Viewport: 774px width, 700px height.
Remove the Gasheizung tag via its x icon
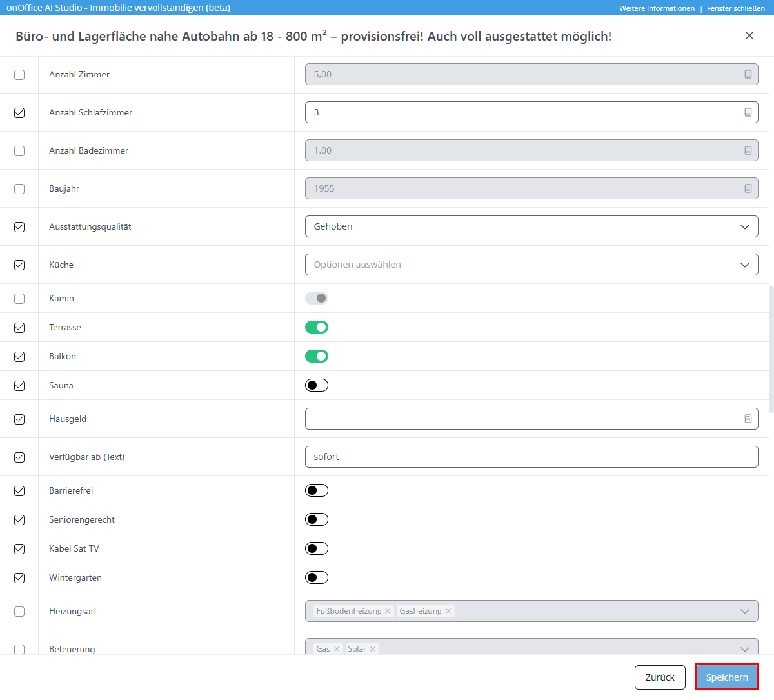click(448, 611)
